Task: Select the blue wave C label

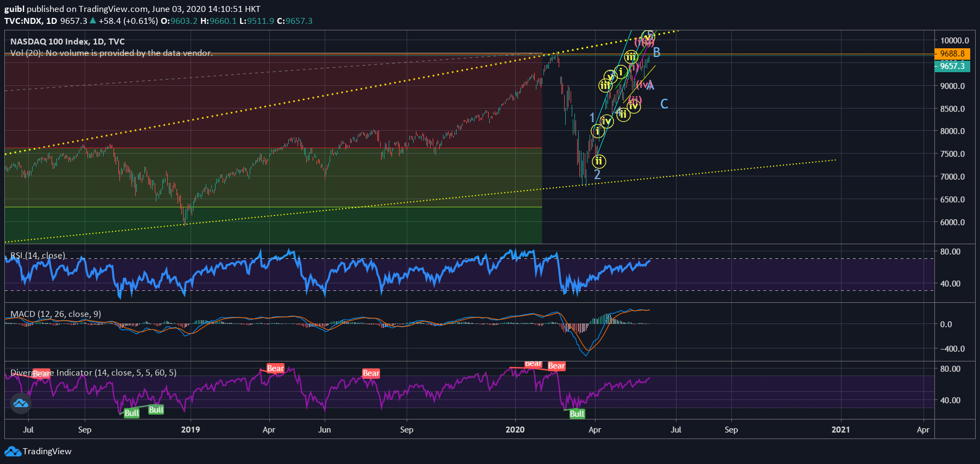Action: (x=664, y=104)
